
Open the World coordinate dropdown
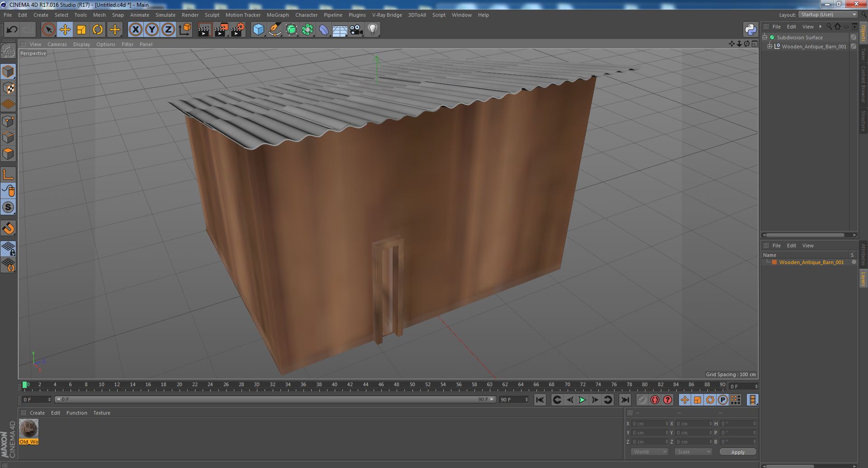click(x=650, y=452)
